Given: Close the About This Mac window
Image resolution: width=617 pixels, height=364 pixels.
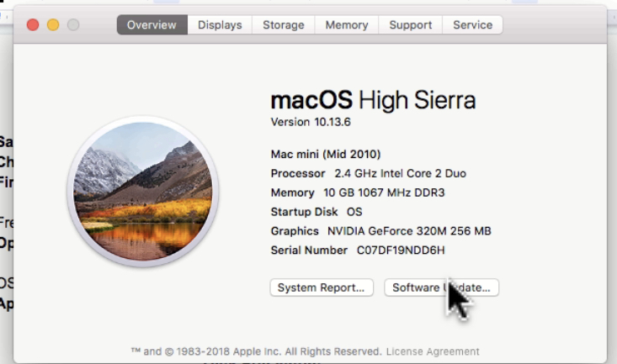Looking at the screenshot, I should coord(33,25).
